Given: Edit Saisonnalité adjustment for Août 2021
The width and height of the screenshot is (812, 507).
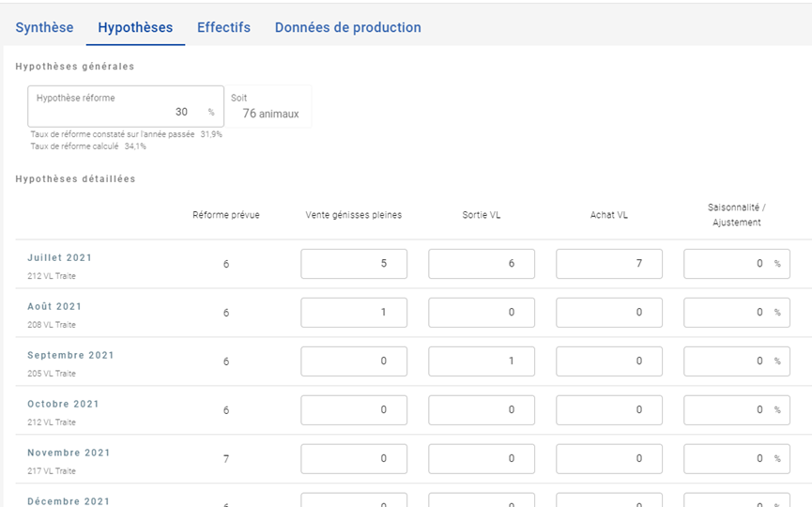Looking at the screenshot, I should coord(737,313).
